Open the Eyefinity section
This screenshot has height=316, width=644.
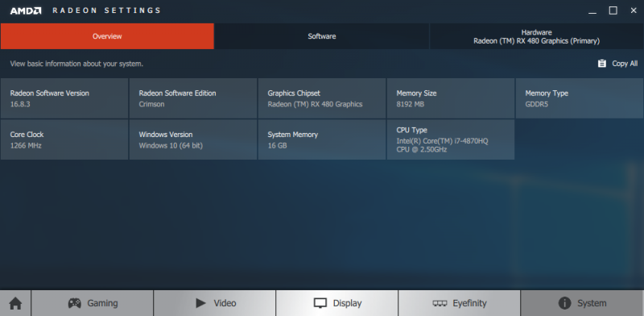click(459, 303)
